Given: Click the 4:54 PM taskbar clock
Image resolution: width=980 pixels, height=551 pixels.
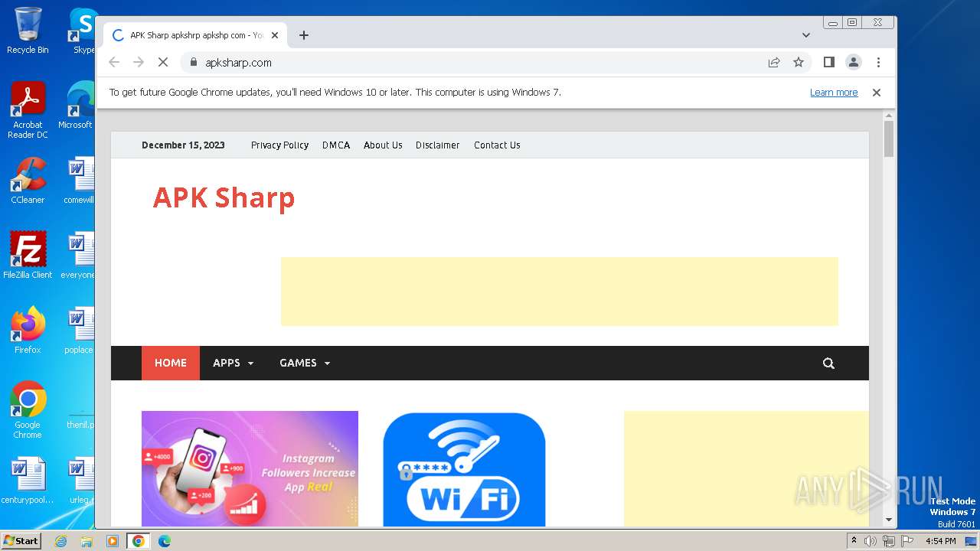Looking at the screenshot, I should [x=941, y=541].
